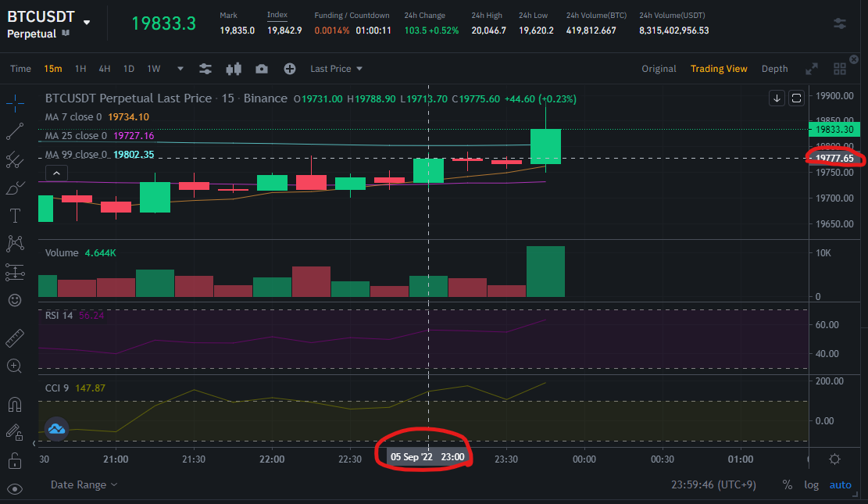Select the 1W interval
This screenshot has width=868, height=504.
point(153,69)
